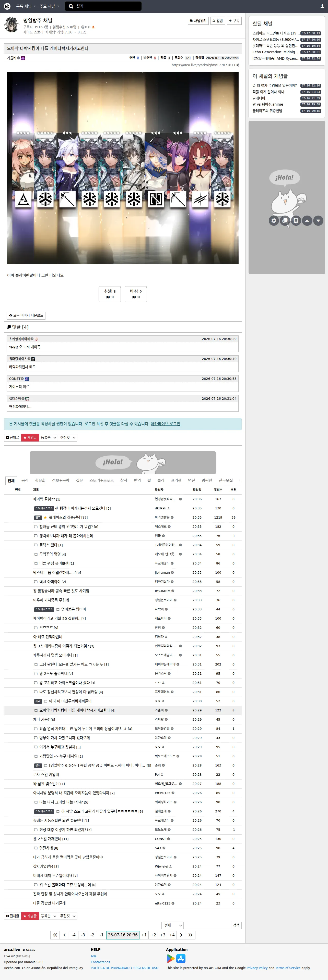This screenshot has height=980, width=328.
Task: Open the Privacy Policy link in footer
Action: 257,968
